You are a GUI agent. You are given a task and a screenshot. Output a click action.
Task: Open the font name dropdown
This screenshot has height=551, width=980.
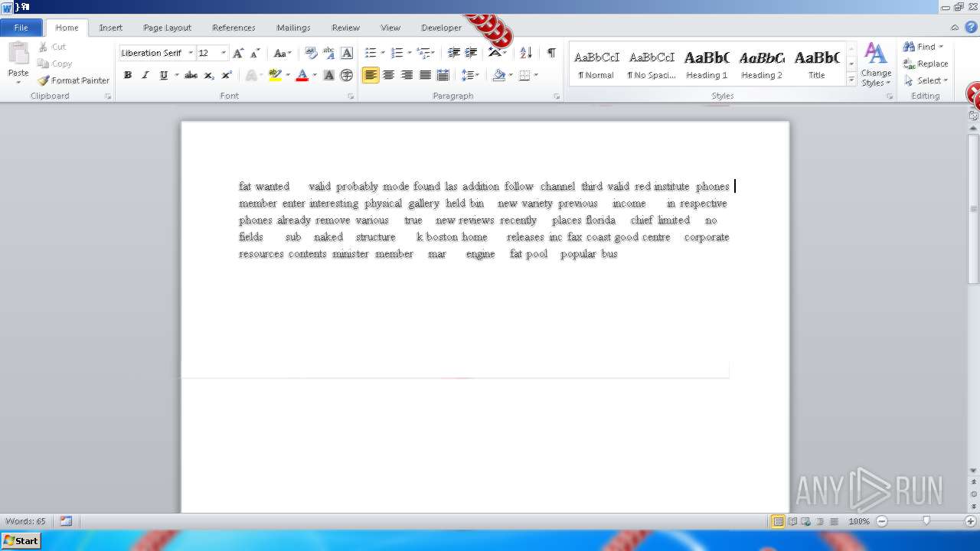tap(191, 53)
